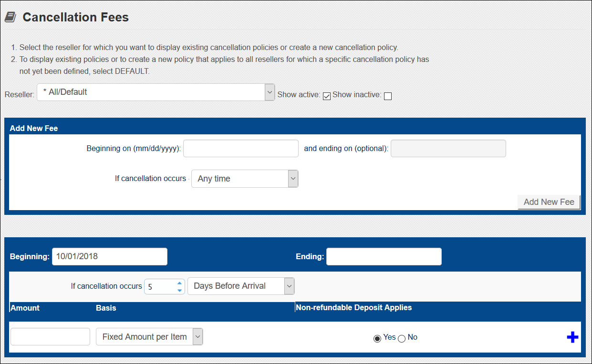
Task: Click the blue plus icon to add row
Action: (572, 337)
